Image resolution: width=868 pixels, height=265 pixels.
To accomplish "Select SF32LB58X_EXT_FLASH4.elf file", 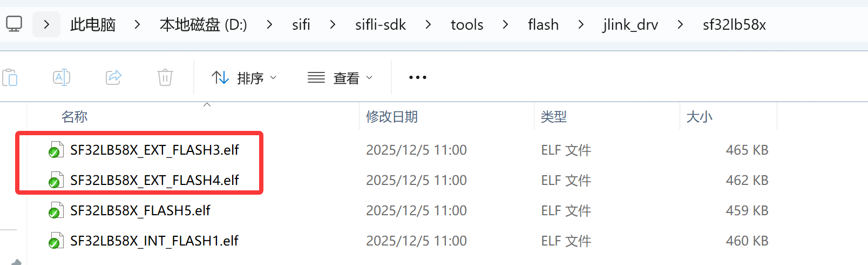I will click(154, 181).
